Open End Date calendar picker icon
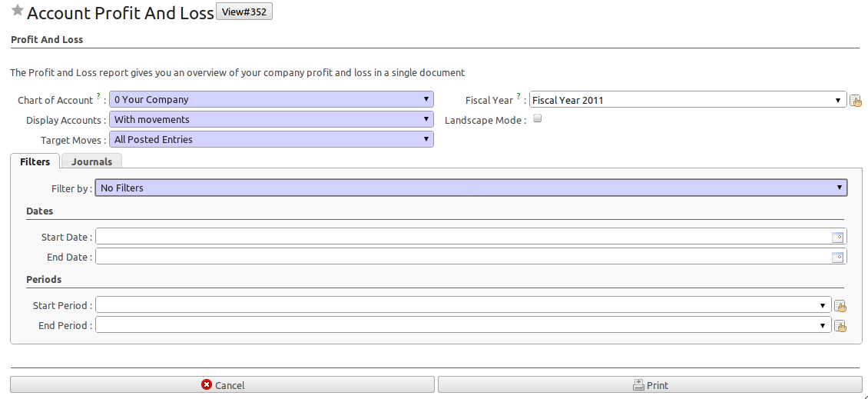868x399 pixels. (x=837, y=257)
